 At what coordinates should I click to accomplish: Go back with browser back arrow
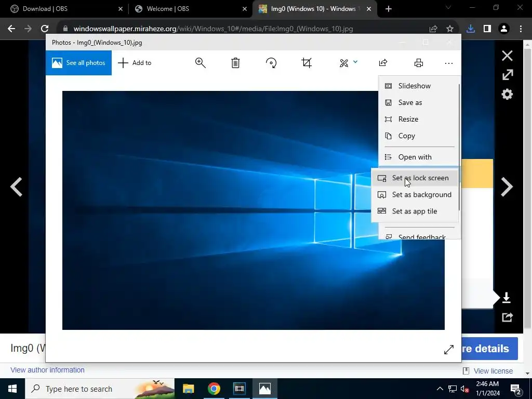[11, 29]
